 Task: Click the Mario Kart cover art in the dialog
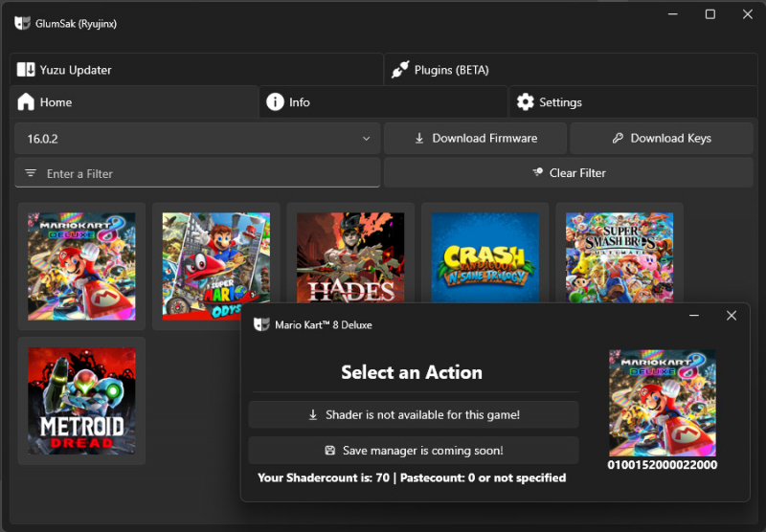[663, 403]
